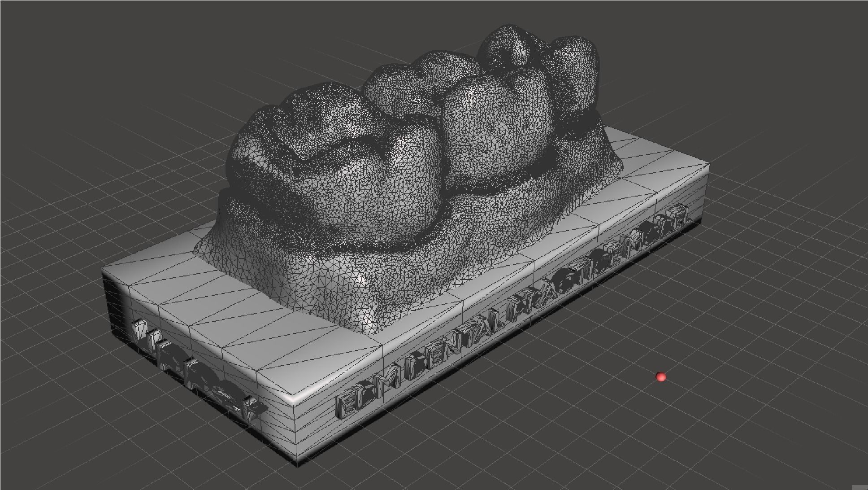Click the red pivot sphere in viewport

661,377
